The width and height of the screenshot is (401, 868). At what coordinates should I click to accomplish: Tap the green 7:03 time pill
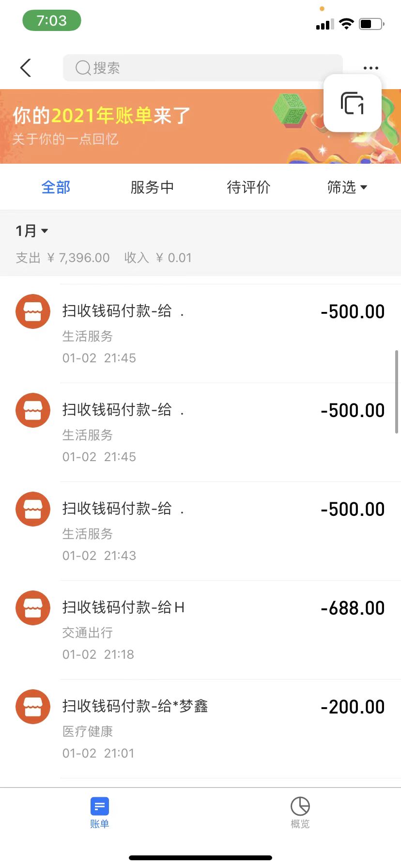click(x=52, y=21)
